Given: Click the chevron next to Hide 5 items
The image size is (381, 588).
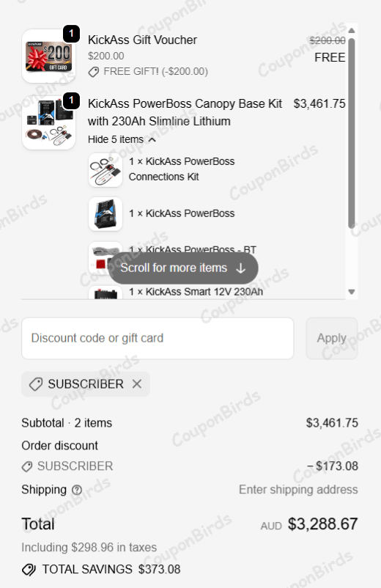Looking at the screenshot, I should coord(152,139).
